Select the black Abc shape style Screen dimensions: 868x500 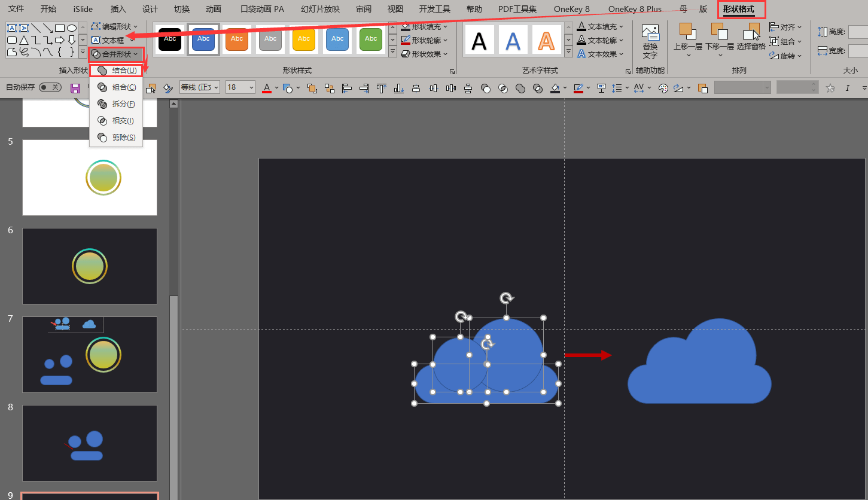click(170, 39)
